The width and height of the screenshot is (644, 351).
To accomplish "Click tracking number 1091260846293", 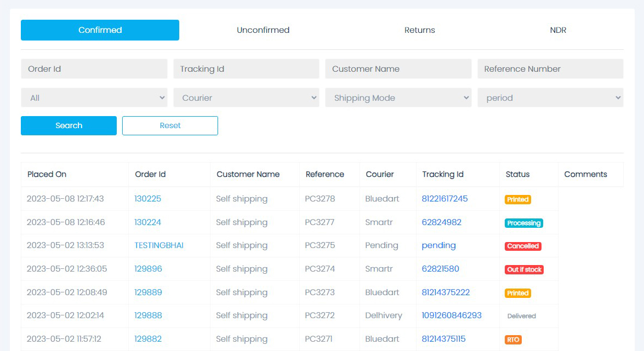I will point(452,315).
